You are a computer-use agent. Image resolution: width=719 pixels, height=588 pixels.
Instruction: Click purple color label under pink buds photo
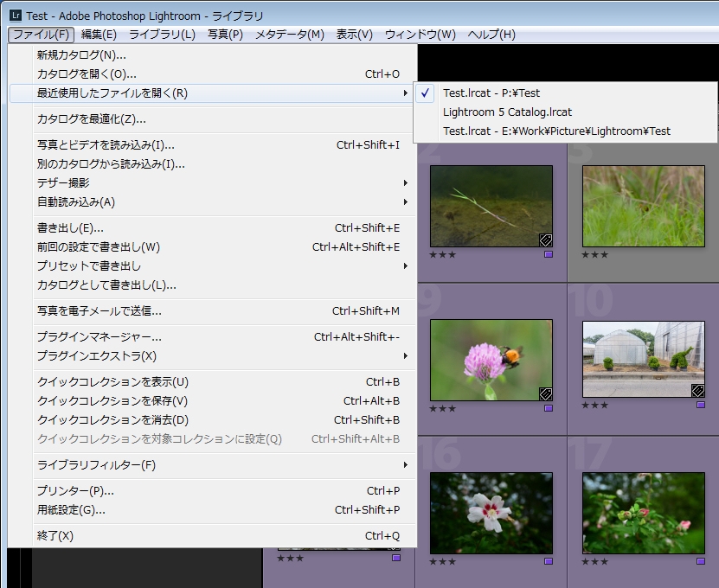701,561
